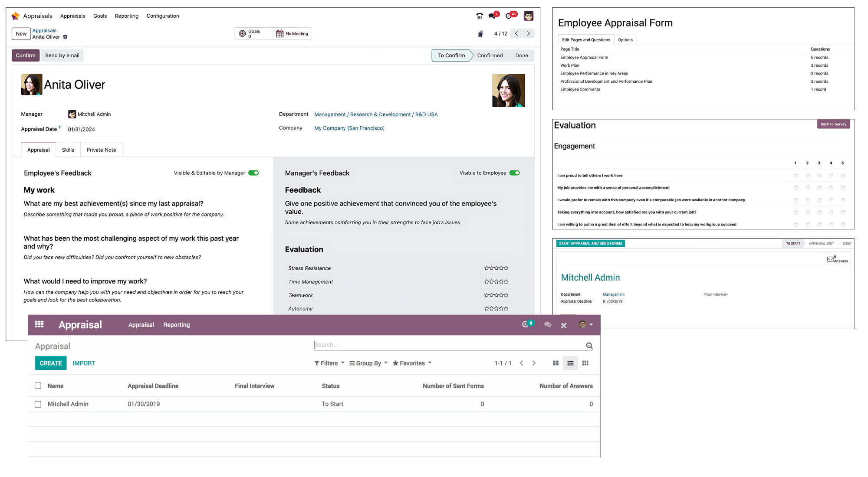The width and height of the screenshot is (868, 477).
Task: Toggle Visible & Editable by Manager switch
Action: tap(253, 173)
